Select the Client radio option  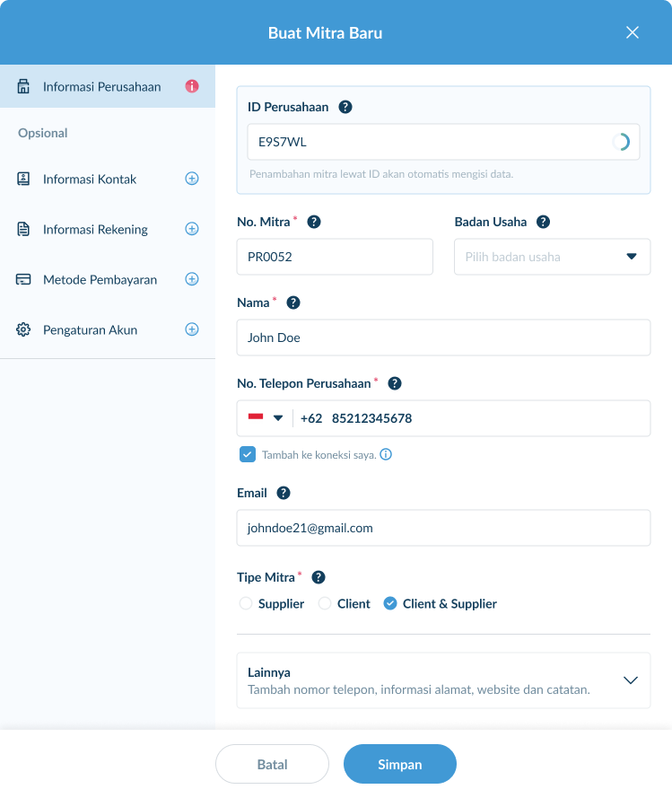tap(325, 604)
